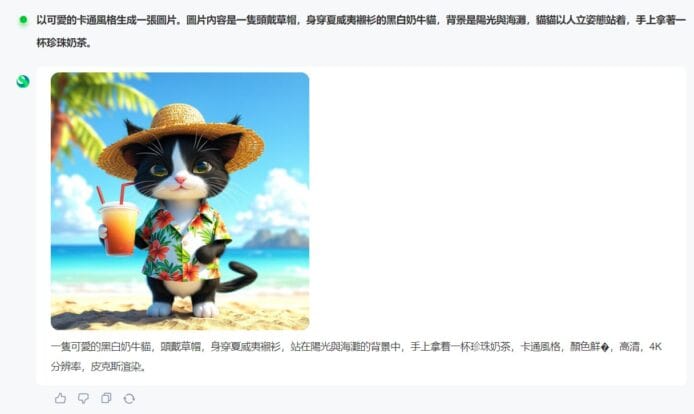
Task: Click the cat's pink nose
Action: [x=181, y=179]
